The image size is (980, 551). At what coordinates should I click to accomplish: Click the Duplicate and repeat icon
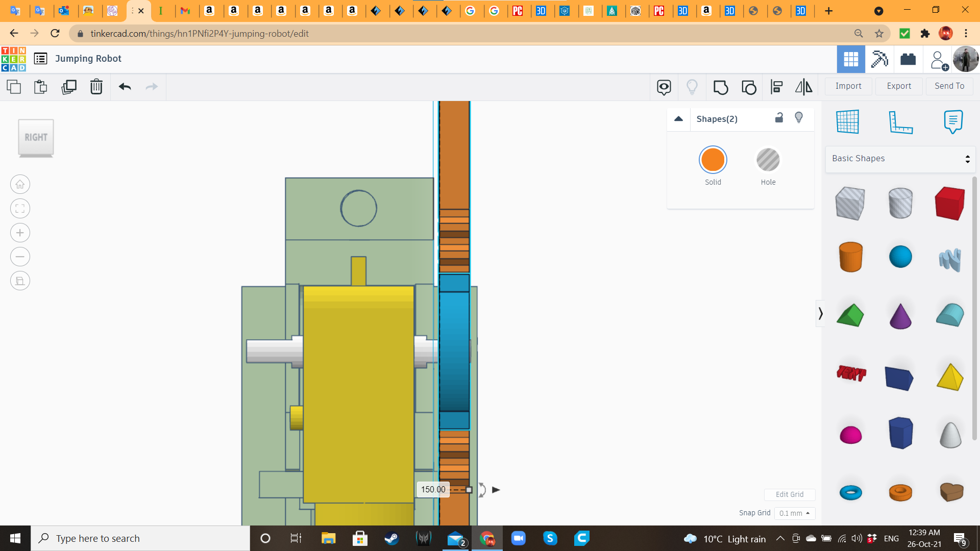tap(68, 87)
